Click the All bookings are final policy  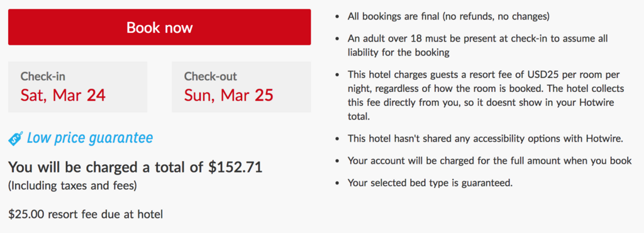point(448,17)
